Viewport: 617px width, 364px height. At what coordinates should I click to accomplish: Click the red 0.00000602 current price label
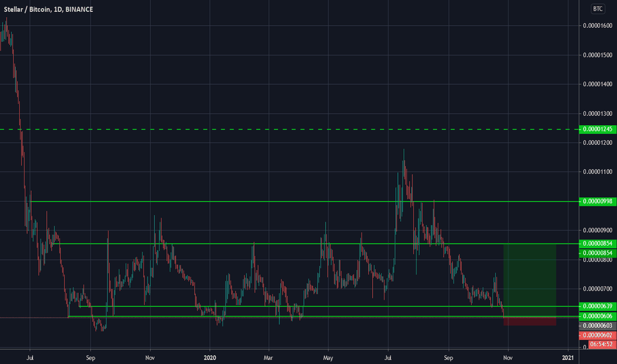[x=597, y=336]
